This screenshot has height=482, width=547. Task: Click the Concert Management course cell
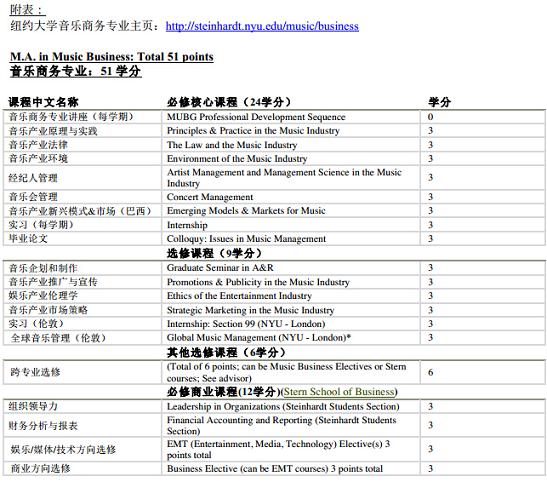pos(291,197)
